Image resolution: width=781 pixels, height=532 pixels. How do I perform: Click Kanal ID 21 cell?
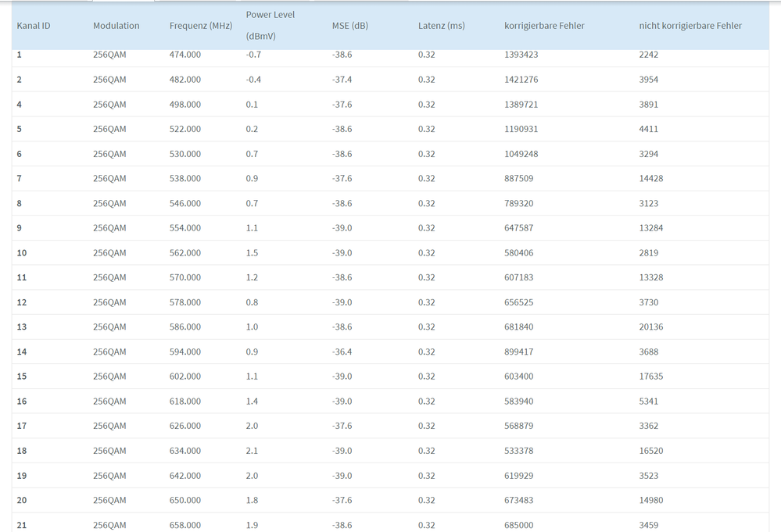click(x=22, y=525)
